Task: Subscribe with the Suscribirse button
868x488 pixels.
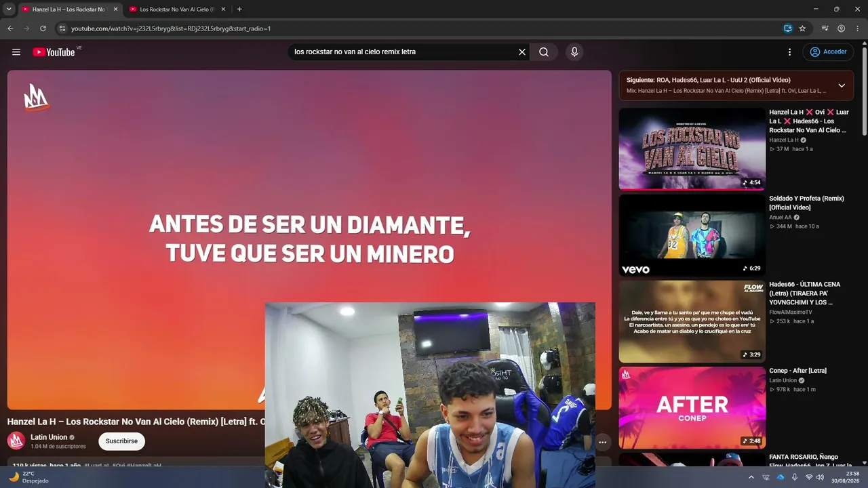Action: 121,441
